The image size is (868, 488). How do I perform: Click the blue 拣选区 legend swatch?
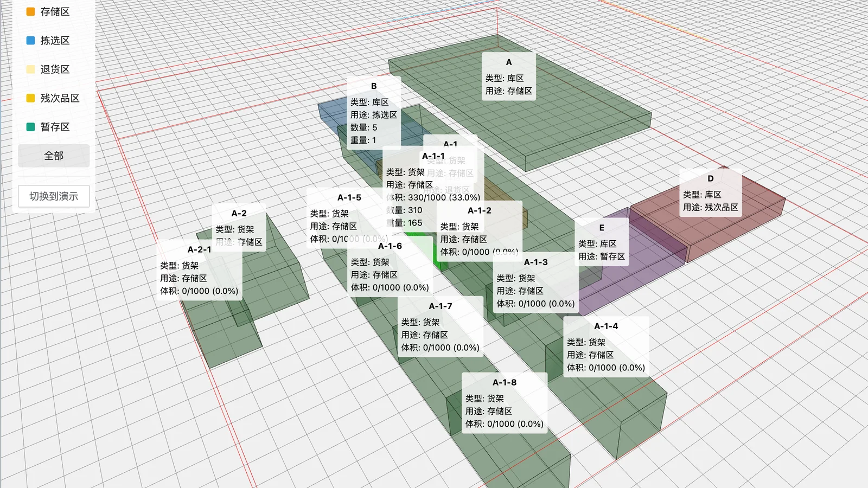point(31,40)
